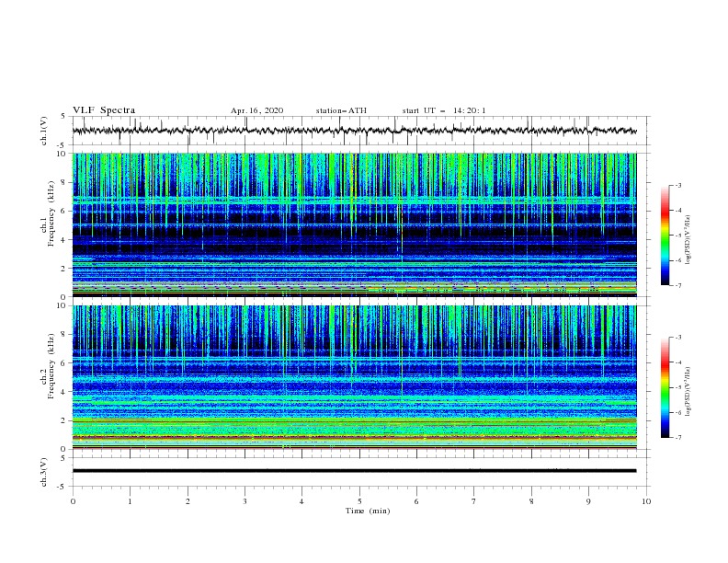Click the "-7" value on ch.2 color bar
Image resolution: width=728 pixels, height=563 pixels.
pyautogui.click(x=677, y=438)
